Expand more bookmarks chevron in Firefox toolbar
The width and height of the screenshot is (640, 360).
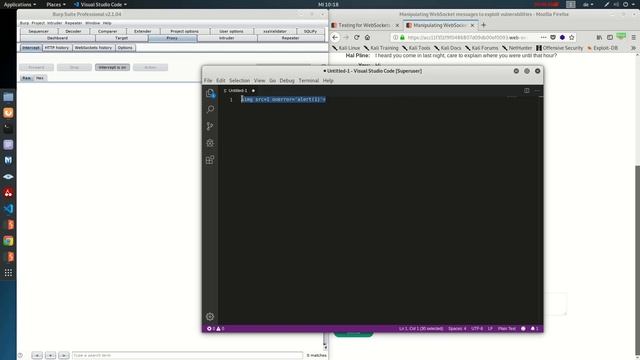(x=633, y=48)
